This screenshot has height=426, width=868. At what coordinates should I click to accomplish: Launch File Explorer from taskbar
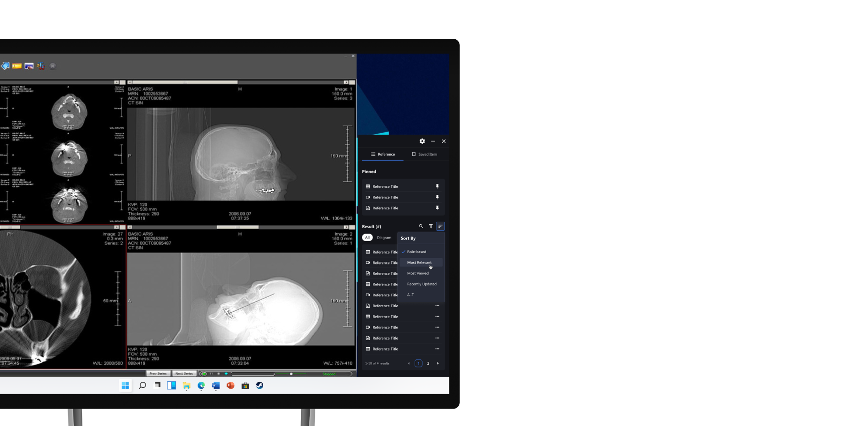(186, 385)
